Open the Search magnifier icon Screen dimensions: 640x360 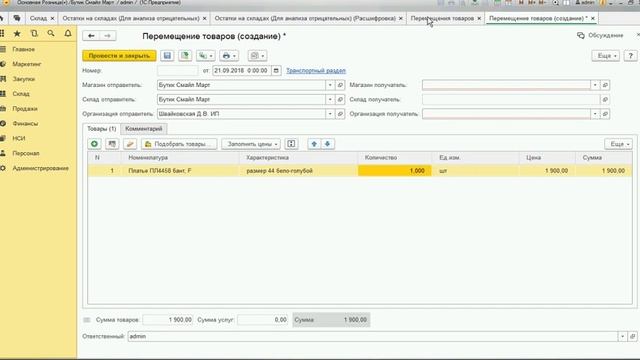tap(51, 33)
